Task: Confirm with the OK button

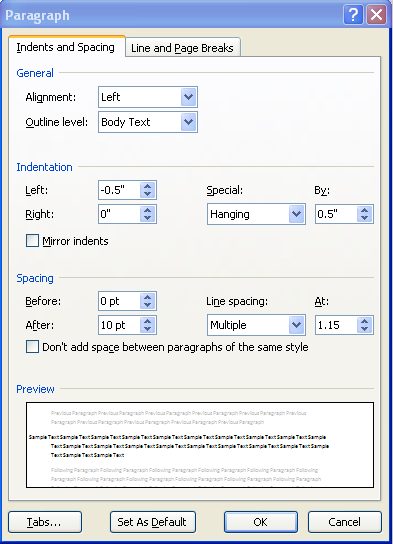Action: tap(261, 522)
